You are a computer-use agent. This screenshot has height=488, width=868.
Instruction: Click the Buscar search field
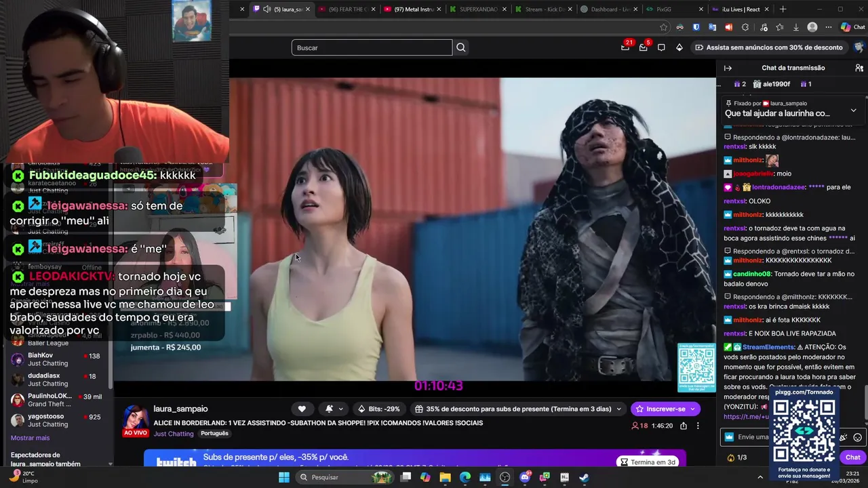[372, 47]
